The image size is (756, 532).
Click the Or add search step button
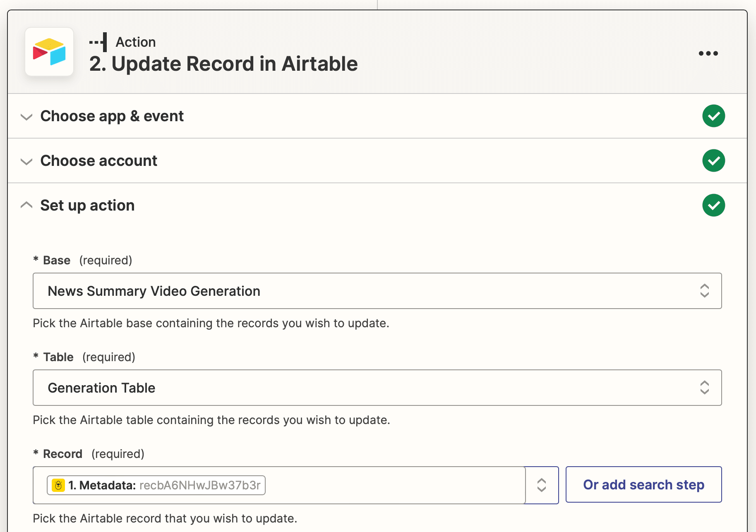(x=643, y=484)
